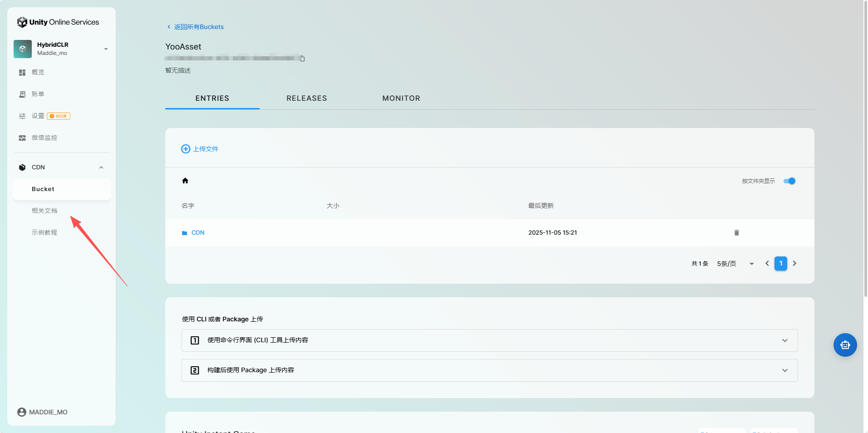Go to next page arrow
Image resolution: width=868 pixels, height=433 pixels.
(x=794, y=263)
